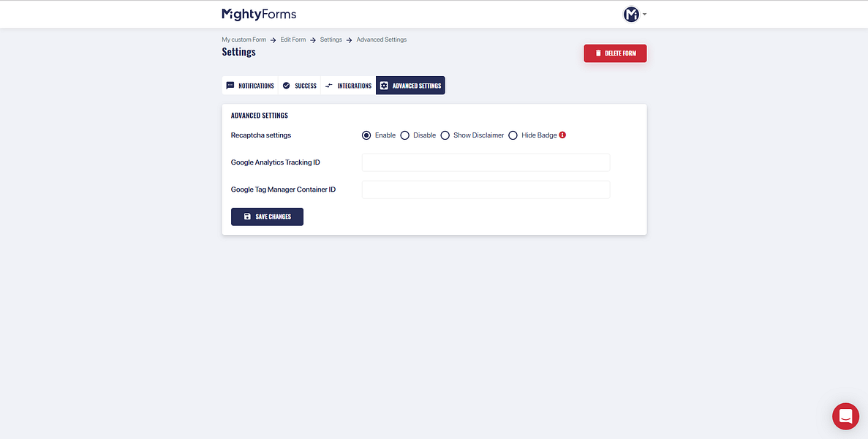
Task: Select the Disable radio button
Action: pyautogui.click(x=404, y=135)
